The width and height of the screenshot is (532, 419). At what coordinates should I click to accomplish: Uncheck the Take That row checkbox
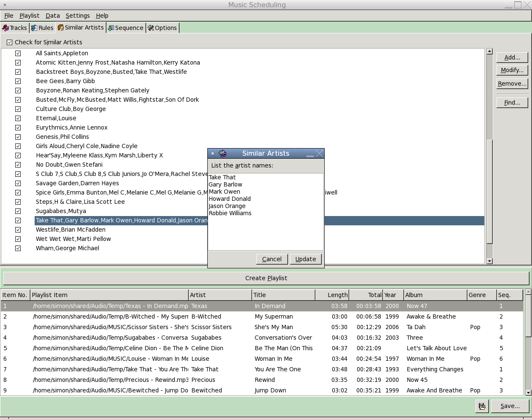tap(18, 220)
